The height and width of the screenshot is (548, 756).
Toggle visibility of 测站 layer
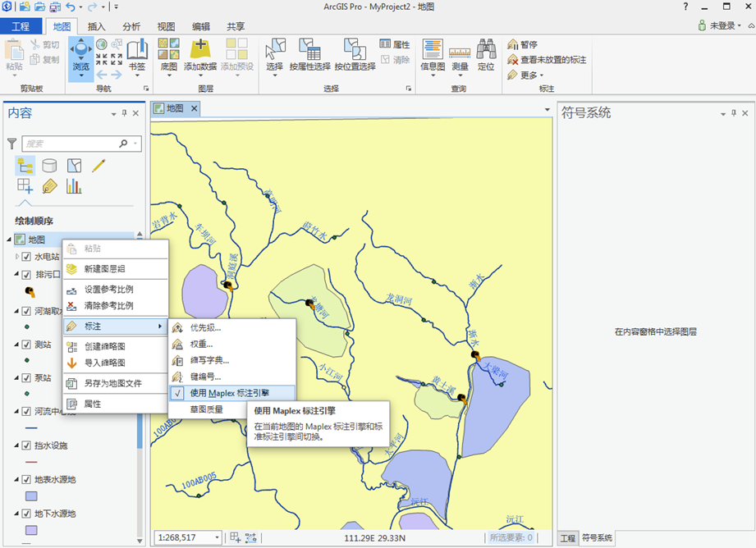click(x=26, y=345)
